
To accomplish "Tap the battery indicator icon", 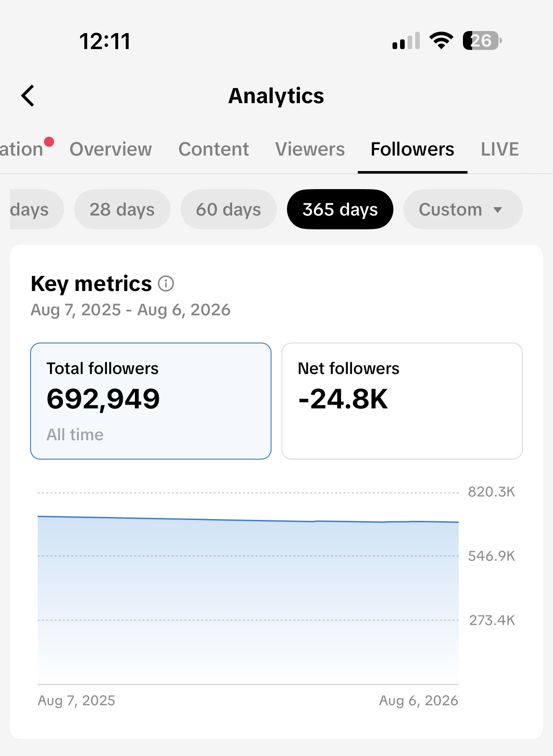I will pos(482,41).
